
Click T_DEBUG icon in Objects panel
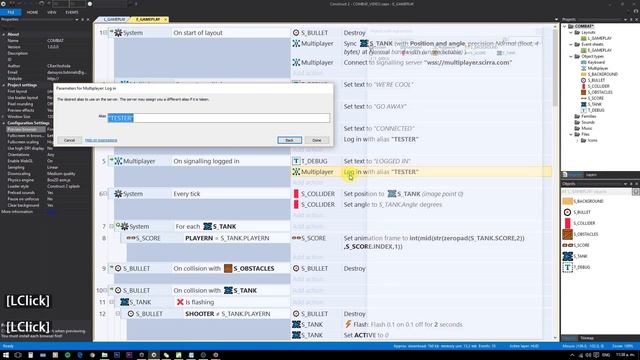pyautogui.click(x=567, y=267)
